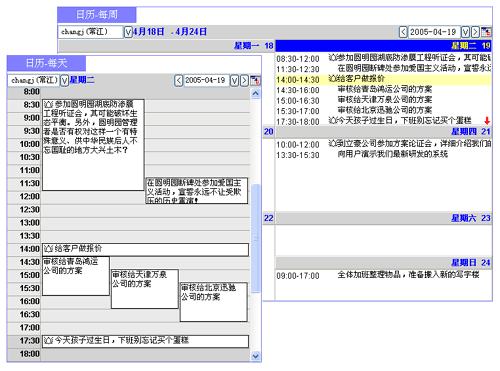
Task: Go to previous day in daily view
Action: click(179, 80)
